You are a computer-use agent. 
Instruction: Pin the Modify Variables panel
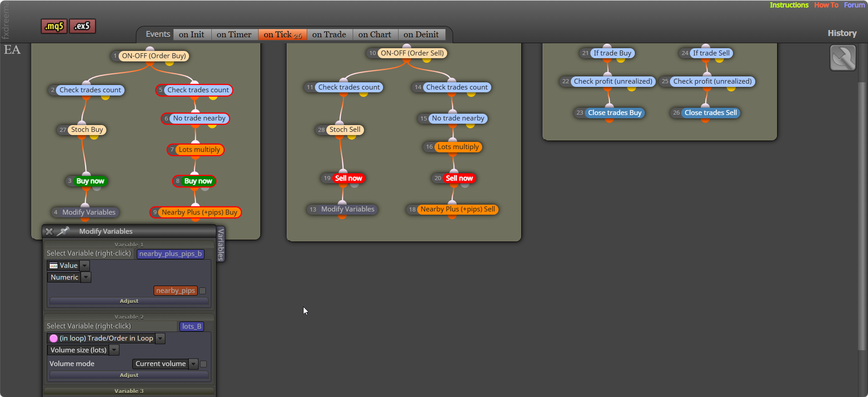[63, 231]
